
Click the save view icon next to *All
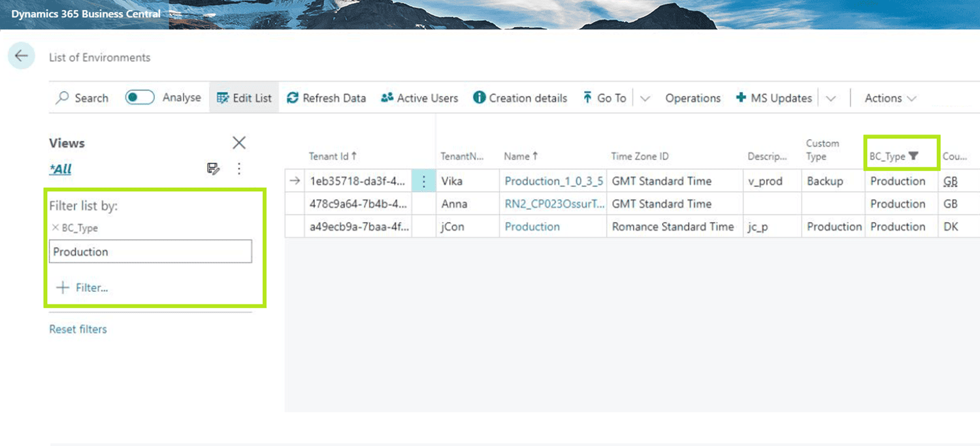(x=213, y=169)
